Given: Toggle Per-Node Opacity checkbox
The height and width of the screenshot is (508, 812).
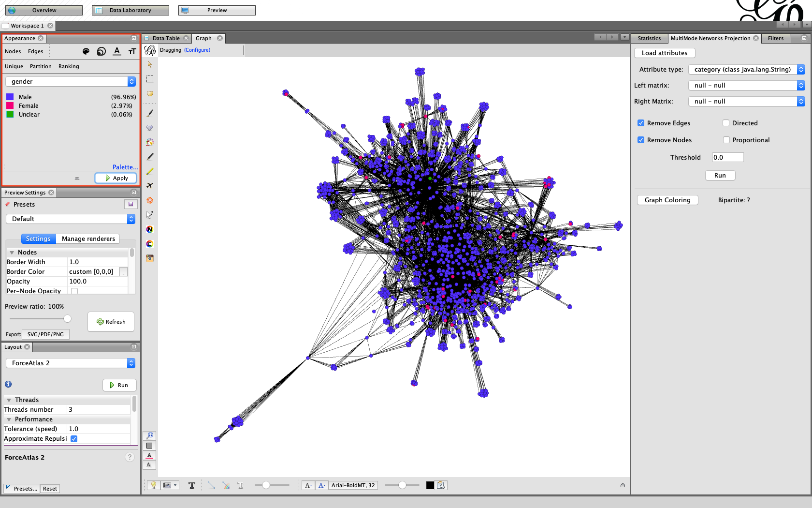Looking at the screenshot, I should pyautogui.click(x=74, y=291).
